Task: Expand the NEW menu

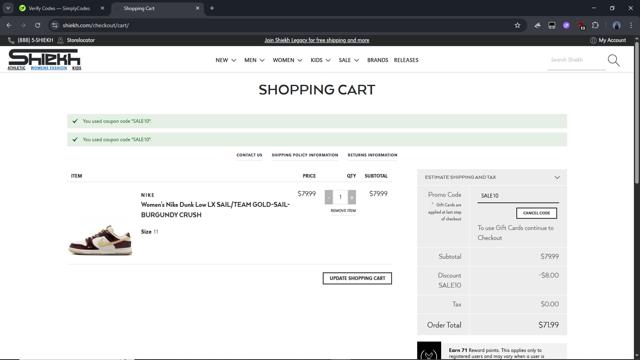Action: pos(225,60)
